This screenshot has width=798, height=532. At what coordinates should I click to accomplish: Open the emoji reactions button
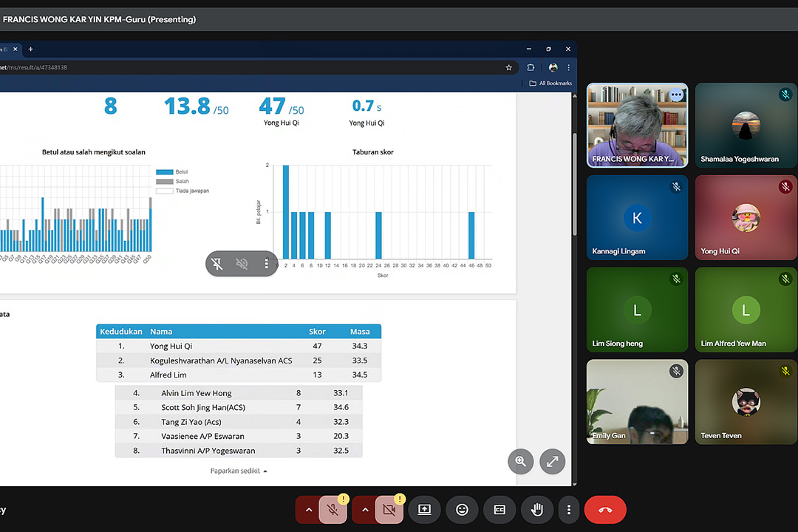click(462, 510)
